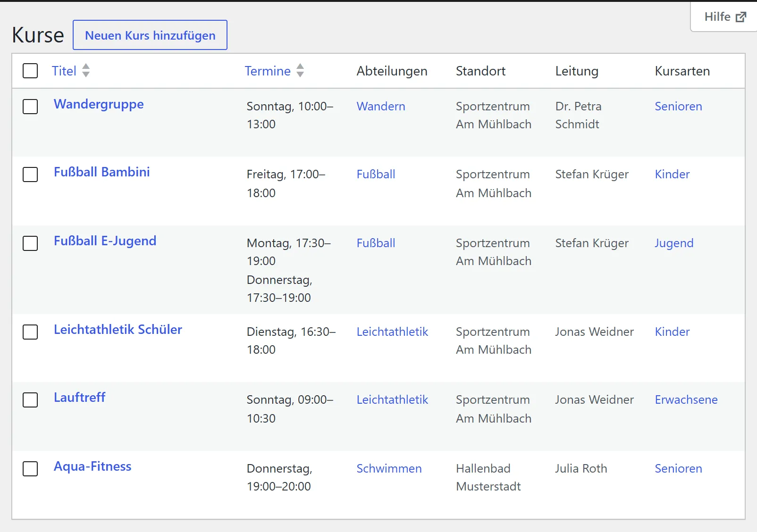Select the Fußball E-Jugend row checkbox
Screen dimensions: 757x532
coord(30,243)
